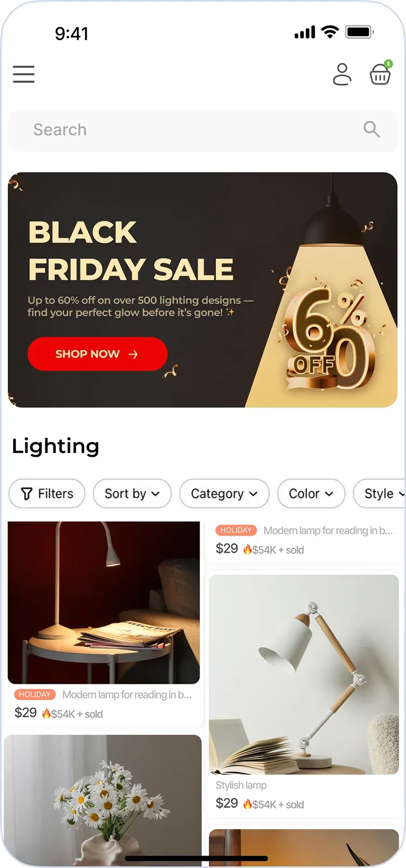
Task: Tap the Wi-Fi status icon
Action: [329, 32]
